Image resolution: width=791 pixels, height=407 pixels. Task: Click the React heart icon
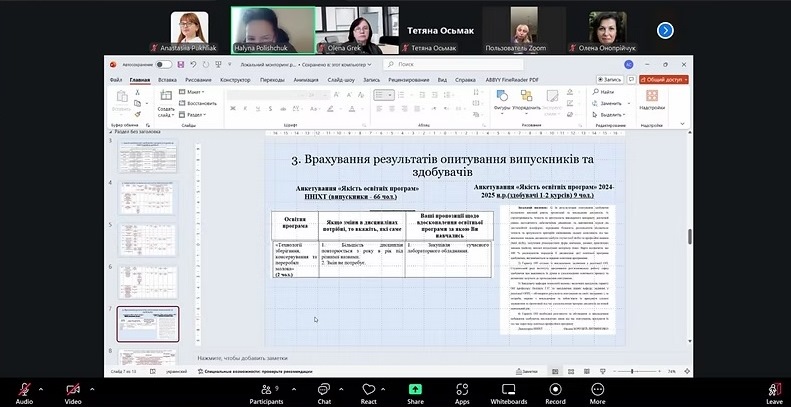[x=368, y=388]
